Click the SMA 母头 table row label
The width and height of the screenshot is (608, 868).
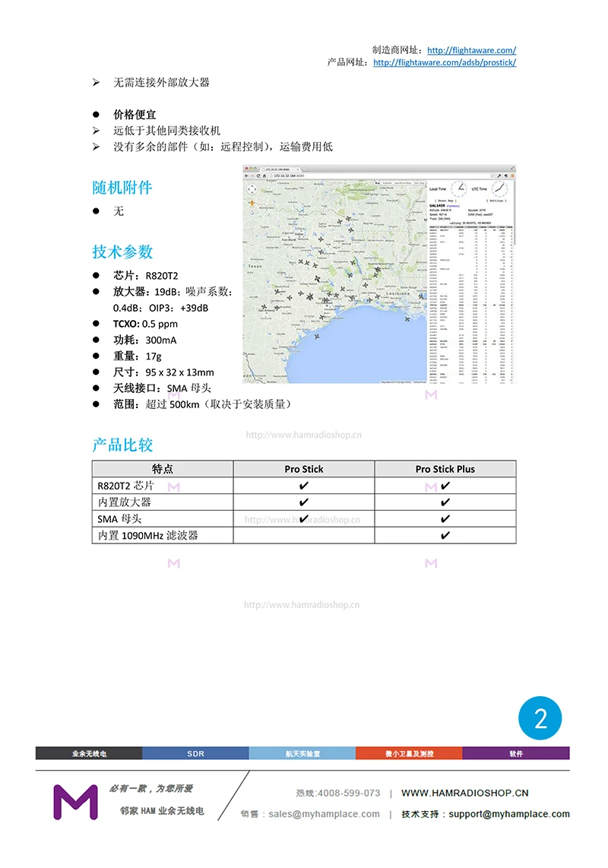click(119, 518)
